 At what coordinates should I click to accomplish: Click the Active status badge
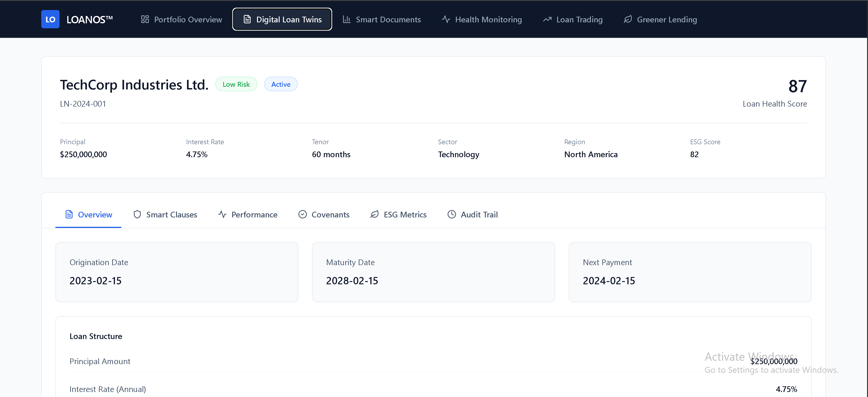[281, 84]
